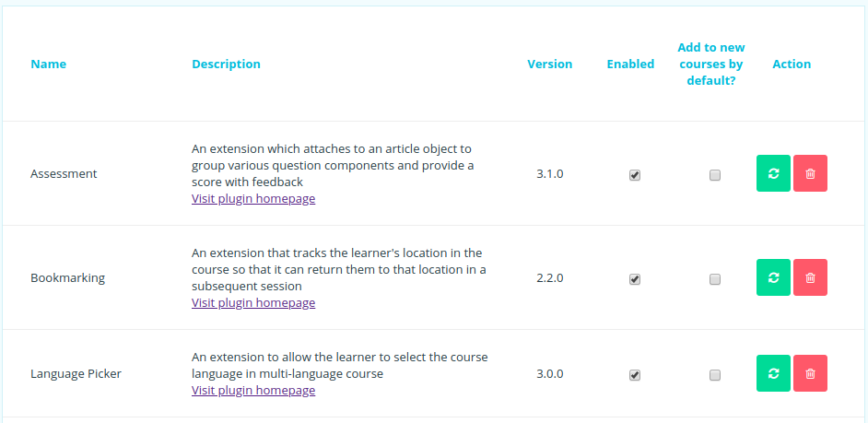Select the Action column header
This screenshot has width=868, height=423.
[x=792, y=64]
